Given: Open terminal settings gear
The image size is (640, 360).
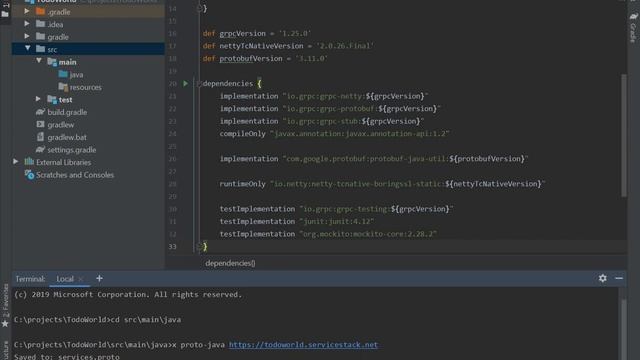Looking at the screenshot, I should coord(602,278).
